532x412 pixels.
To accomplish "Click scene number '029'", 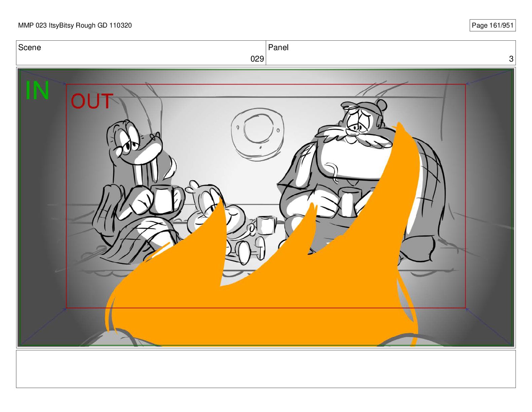I will click(257, 59).
